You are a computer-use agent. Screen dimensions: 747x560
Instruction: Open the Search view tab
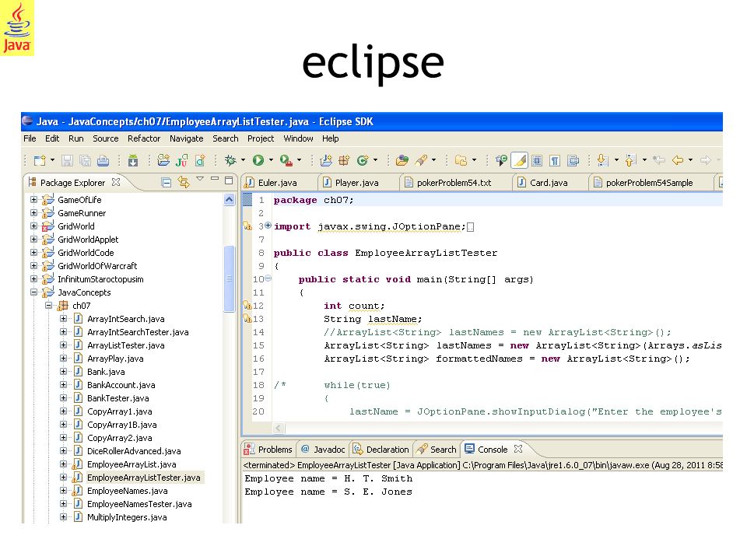[x=437, y=449]
